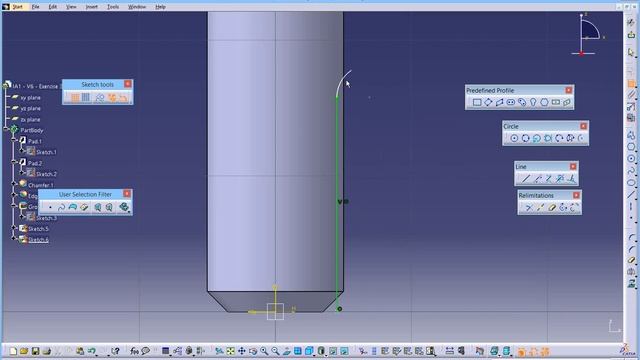Viewport: 640px width, 360px height.
Task: Toggle Geometrical Constraints in Sketch tools
Action: tap(112, 97)
